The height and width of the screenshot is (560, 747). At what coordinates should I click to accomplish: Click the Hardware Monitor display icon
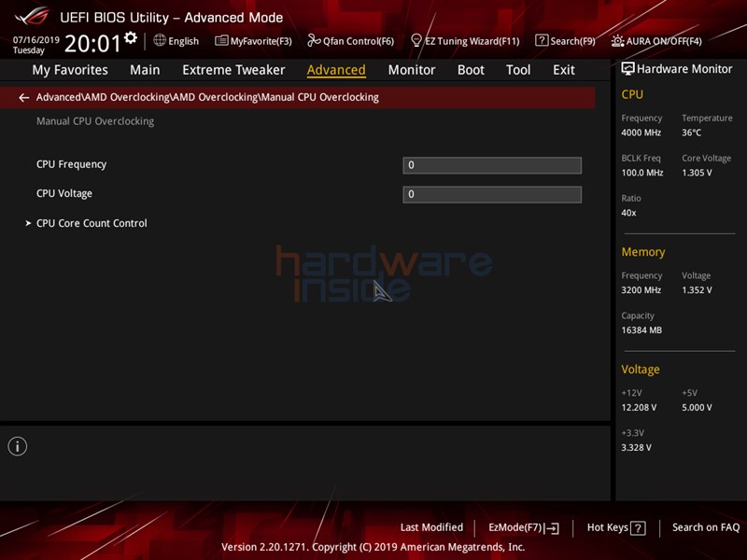click(627, 68)
